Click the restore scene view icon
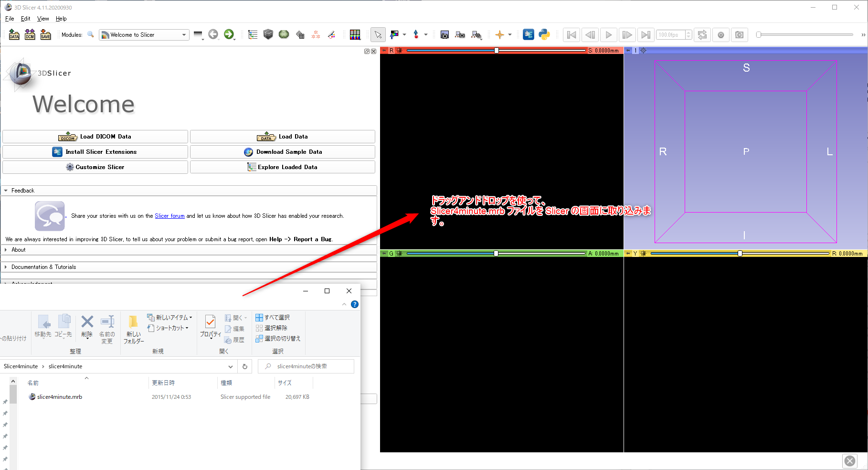 click(476, 34)
